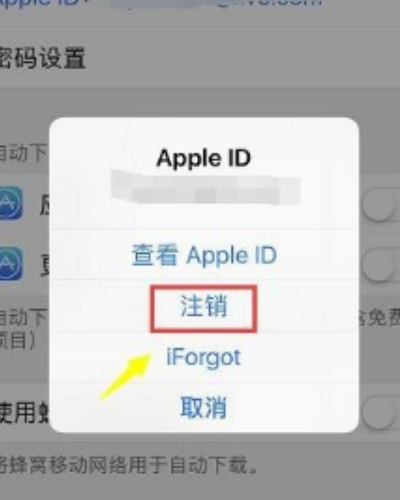Dismiss the dialog with 取消
The image size is (400, 500).
point(204,407)
